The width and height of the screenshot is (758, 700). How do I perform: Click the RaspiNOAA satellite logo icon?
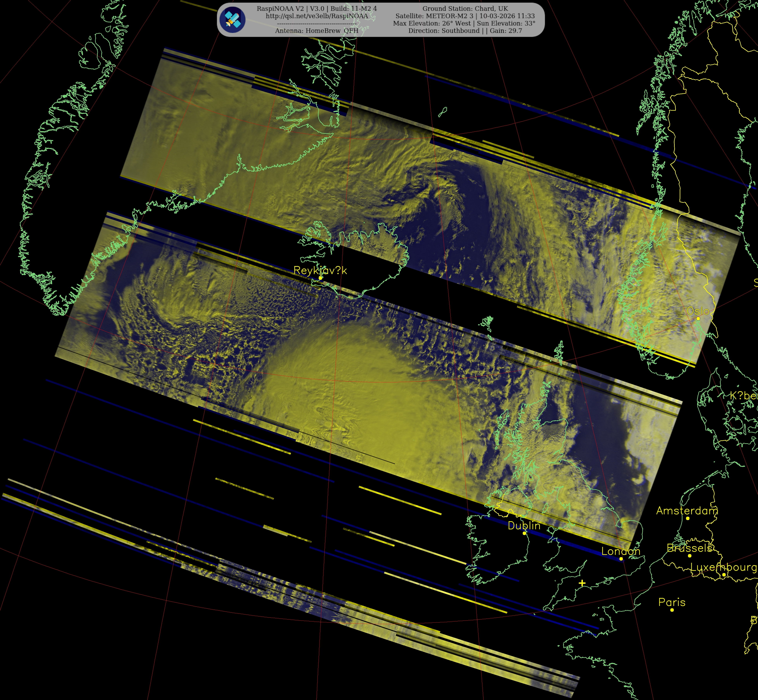click(x=233, y=20)
